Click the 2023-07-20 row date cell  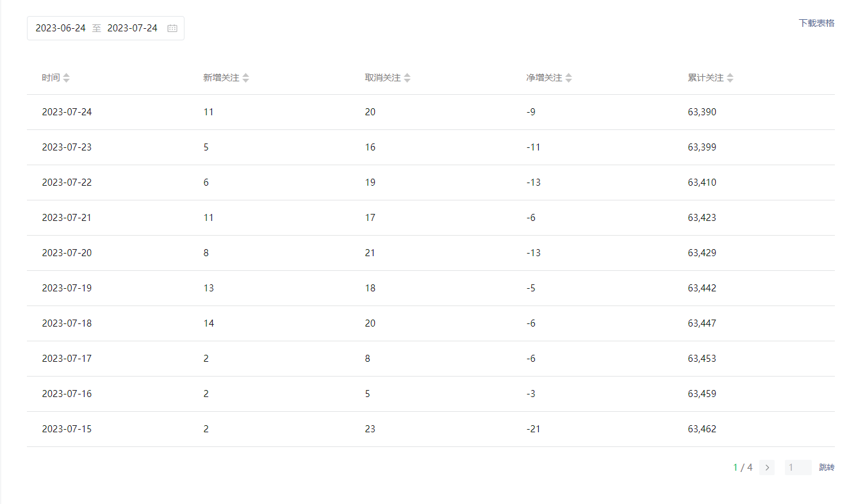click(67, 253)
